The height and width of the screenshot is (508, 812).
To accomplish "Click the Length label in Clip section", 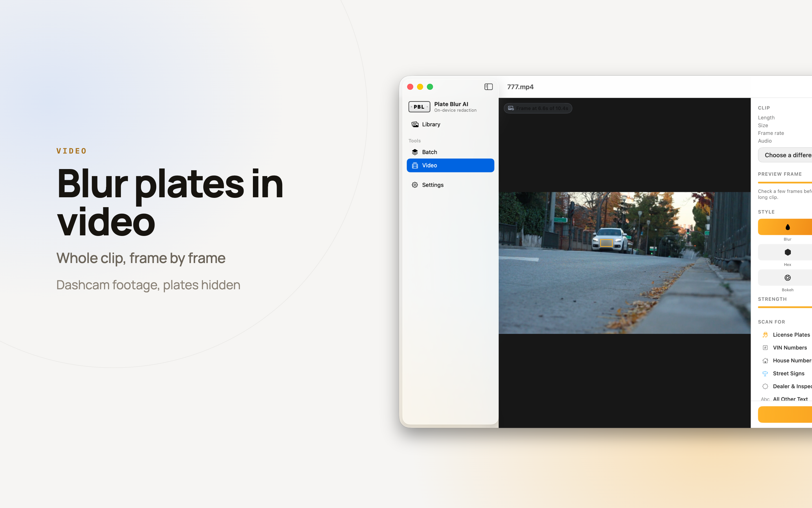I will click(766, 118).
